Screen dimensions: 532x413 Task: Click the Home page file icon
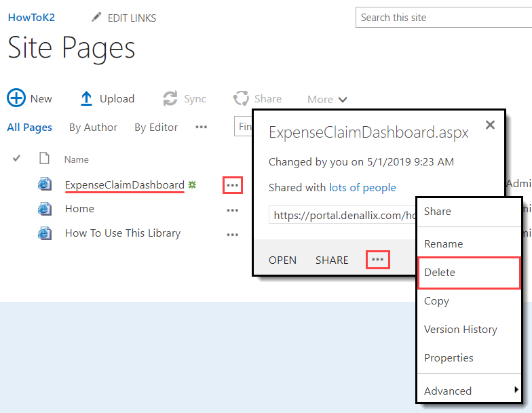(x=45, y=209)
